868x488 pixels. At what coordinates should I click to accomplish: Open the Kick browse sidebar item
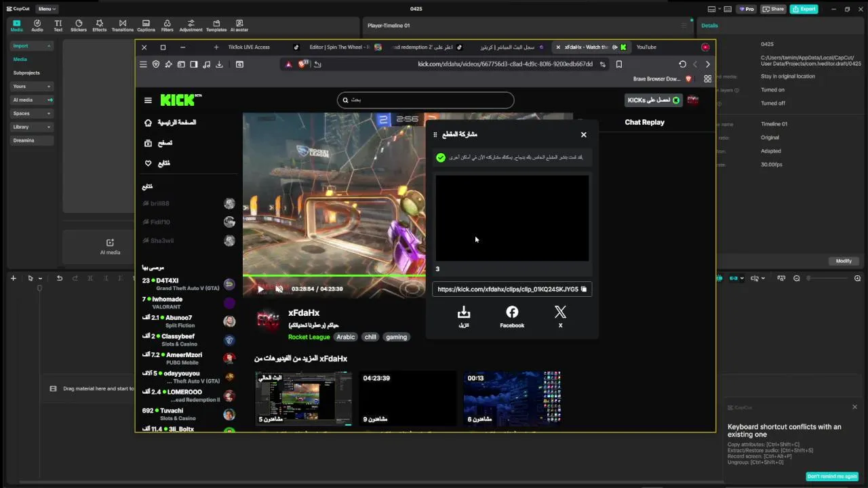click(159, 143)
